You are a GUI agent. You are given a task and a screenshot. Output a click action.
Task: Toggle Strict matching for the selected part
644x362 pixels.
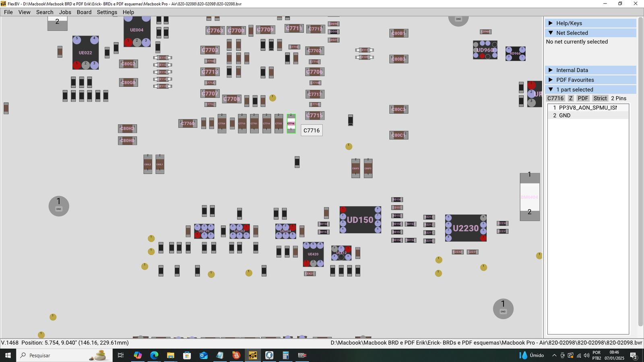point(600,98)
